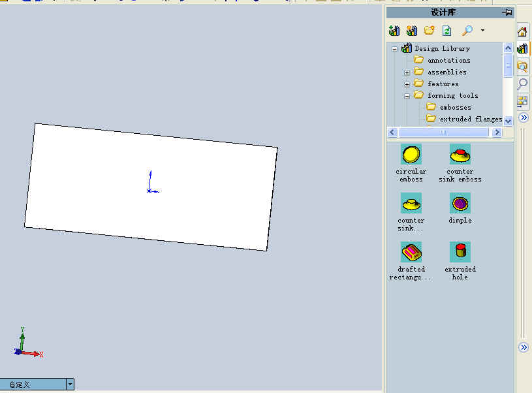Expand the assemblies folder
Screen dimensions: 532x393
click(407, 72)
